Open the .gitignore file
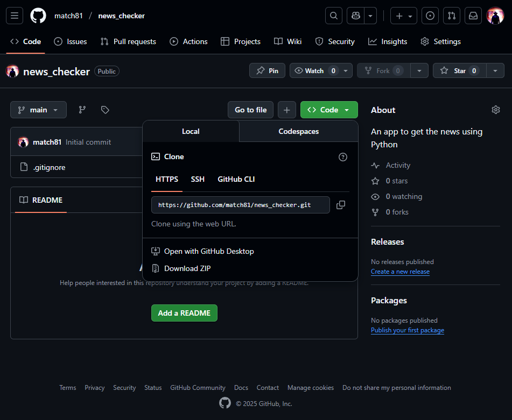 (49, 168)
